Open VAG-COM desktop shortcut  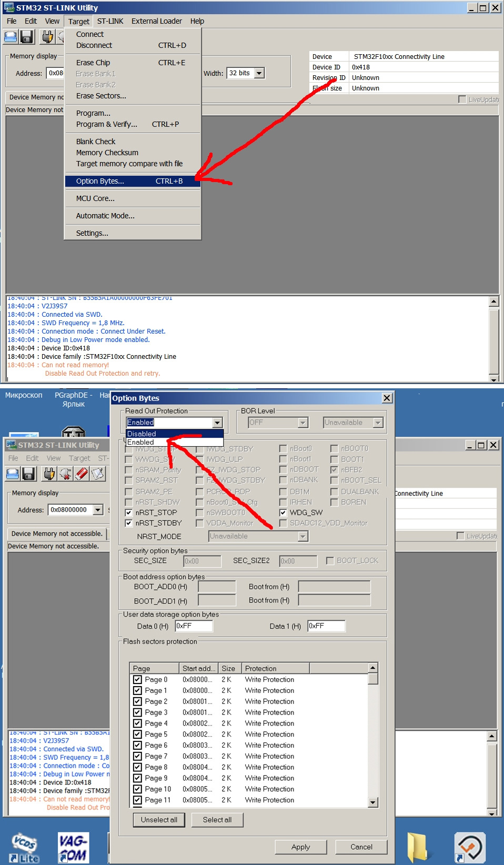(73, 848)
